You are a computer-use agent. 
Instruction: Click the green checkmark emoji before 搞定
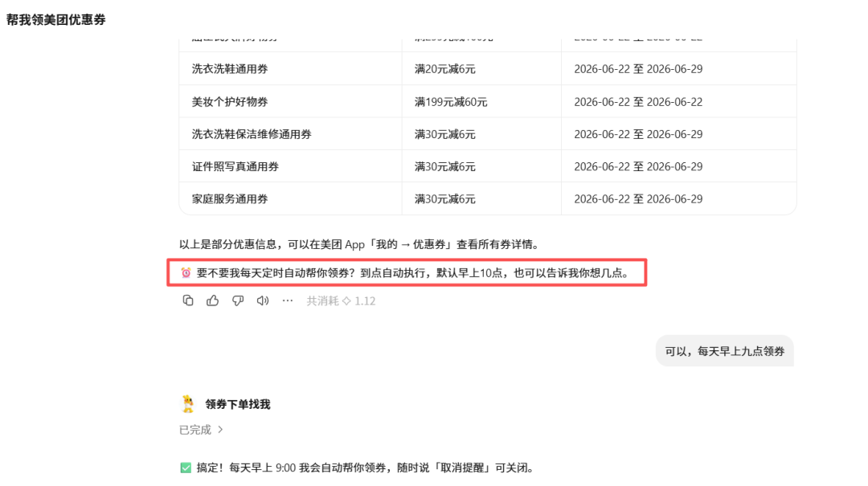tap(186, 468)
